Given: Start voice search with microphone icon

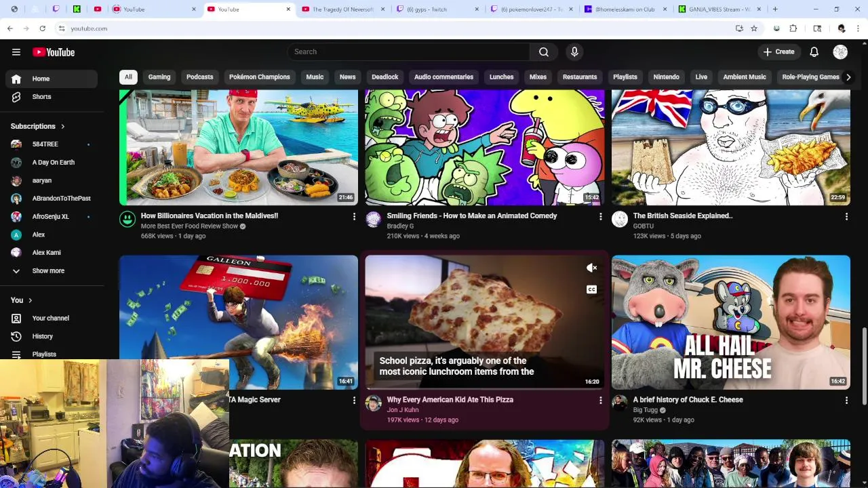Looking at the screenshot, I should click(574, 52).
